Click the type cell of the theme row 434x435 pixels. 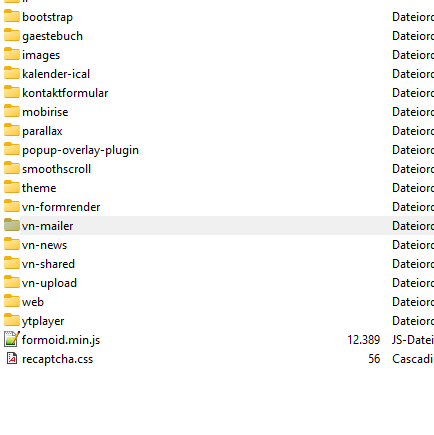[x=413, y=188]
